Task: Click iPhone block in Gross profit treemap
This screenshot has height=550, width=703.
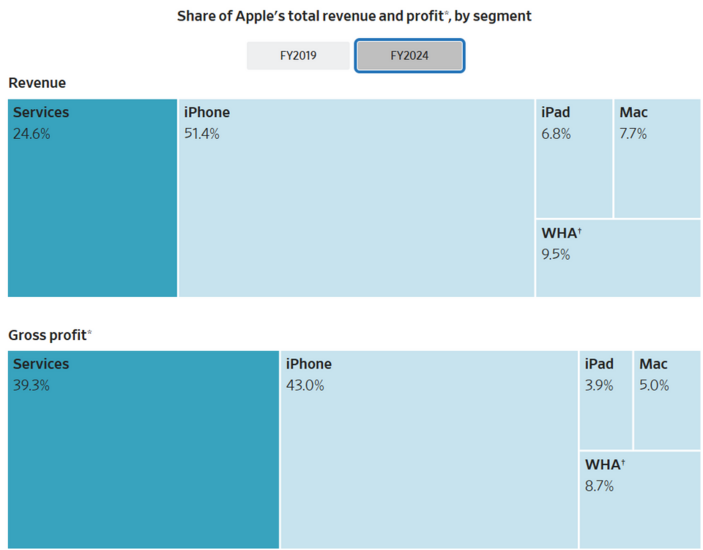Action: (x=429, y=449)
